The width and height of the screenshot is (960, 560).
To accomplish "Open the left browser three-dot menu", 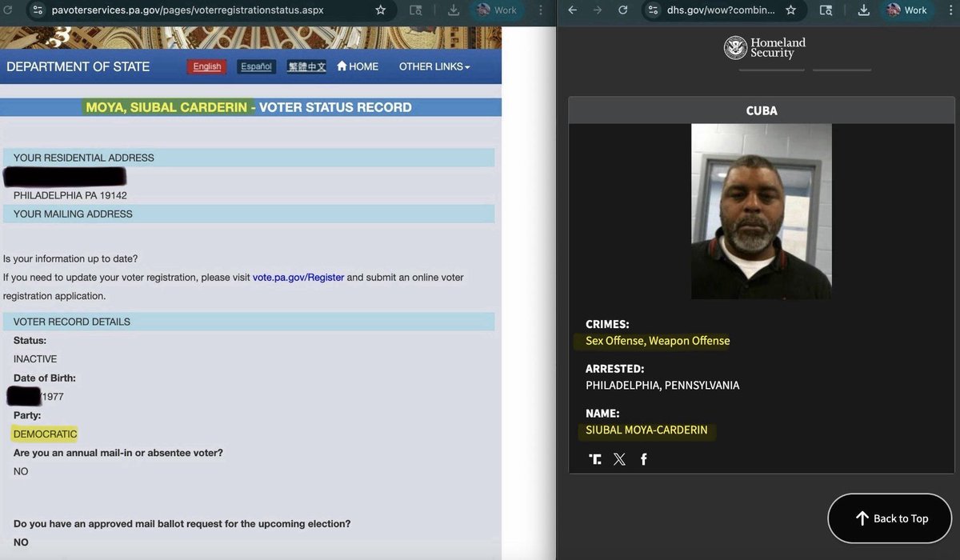I will click(542, 10).
